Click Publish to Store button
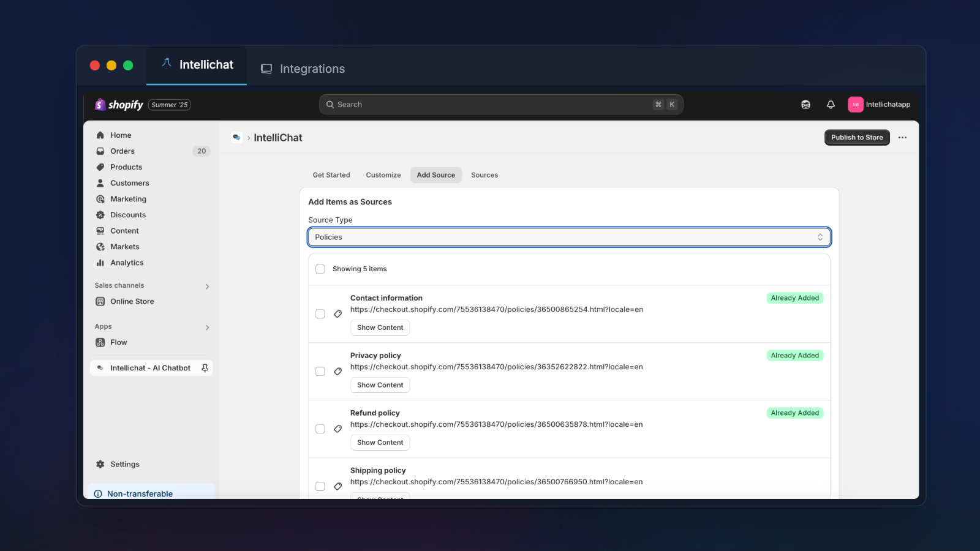980x551 pixels. [857, 138]
